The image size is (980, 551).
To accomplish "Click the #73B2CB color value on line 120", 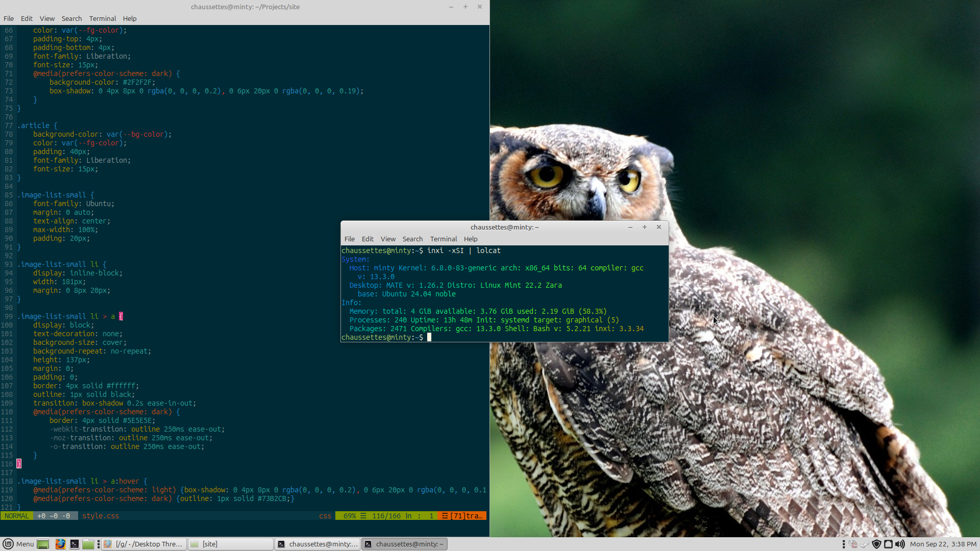I will 274,498.
